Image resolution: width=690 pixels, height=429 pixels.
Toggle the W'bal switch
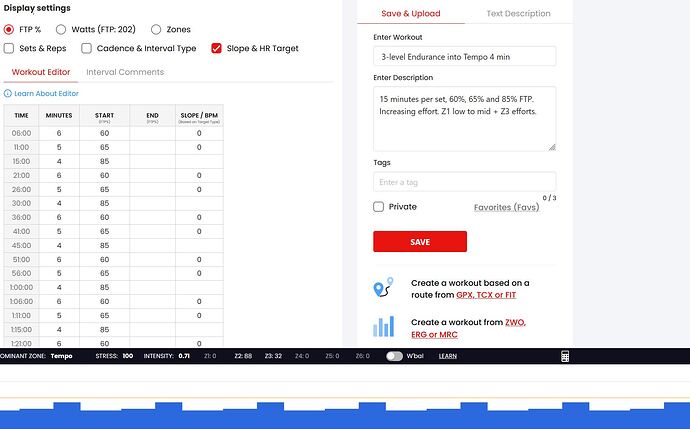[395, 356]
